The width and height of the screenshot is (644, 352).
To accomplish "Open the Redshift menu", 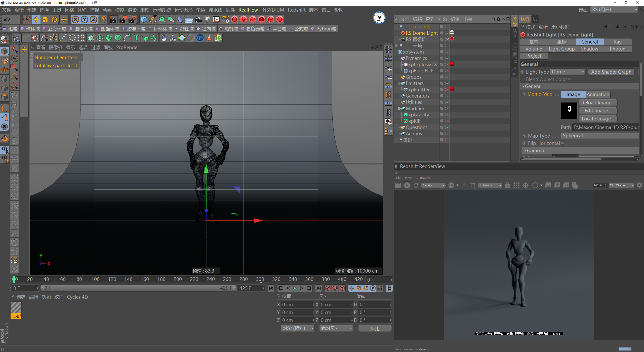I will pyautogui.click(x=296, y=10).
